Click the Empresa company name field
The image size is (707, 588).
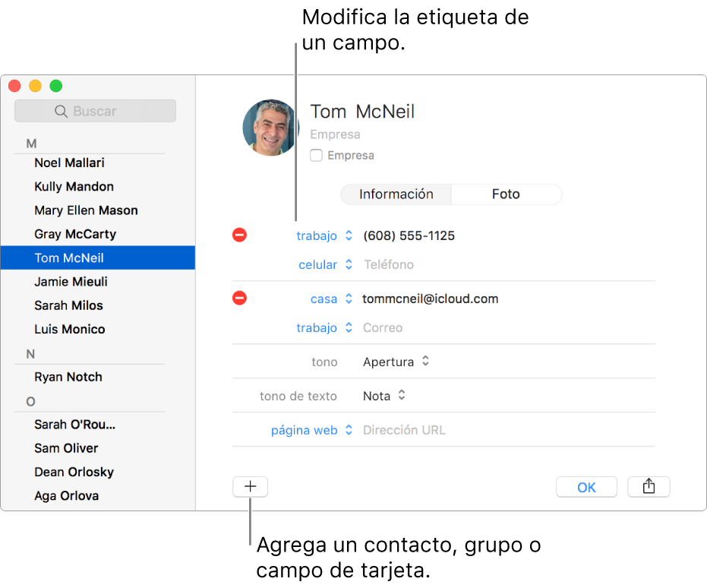point(335,134)
